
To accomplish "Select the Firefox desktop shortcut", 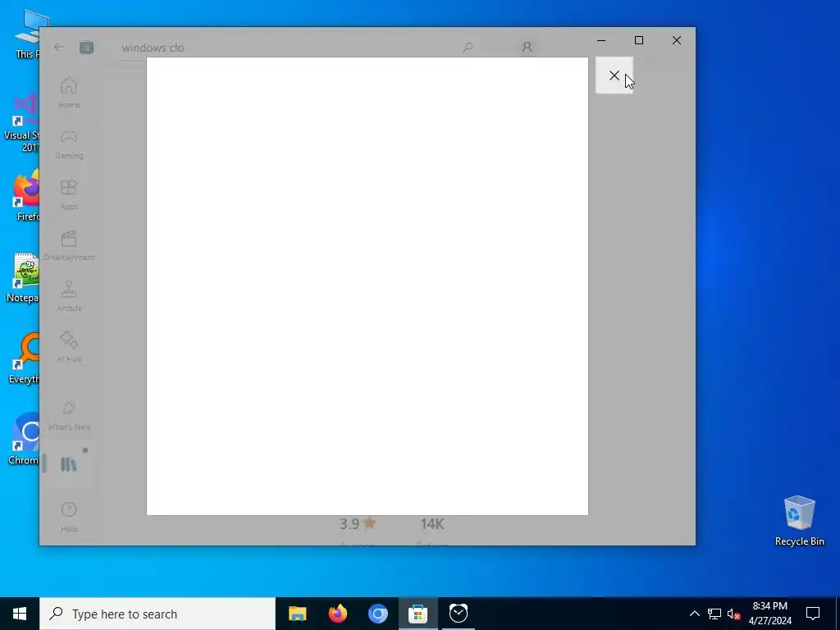I will tap(26, 195).
